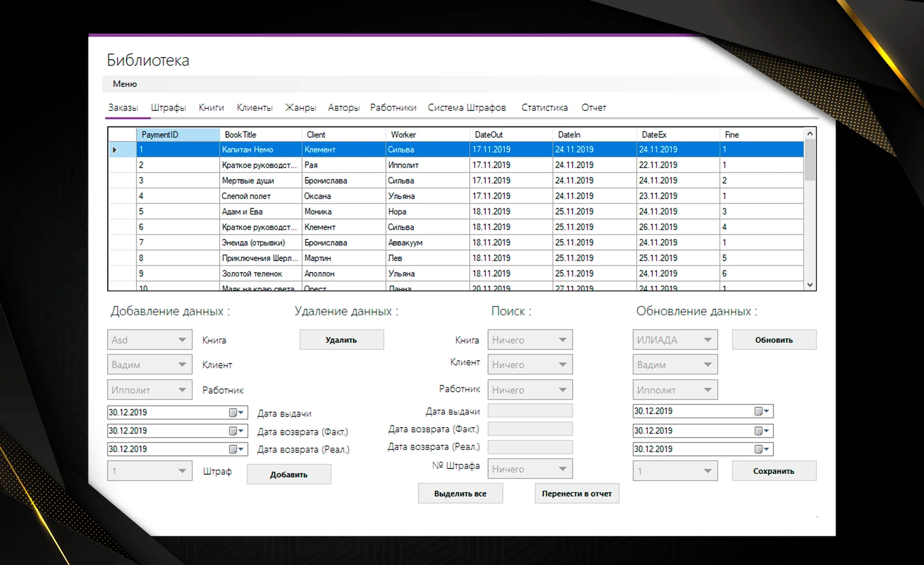
Task: Sort by Client column header
Action: [344, 135]
